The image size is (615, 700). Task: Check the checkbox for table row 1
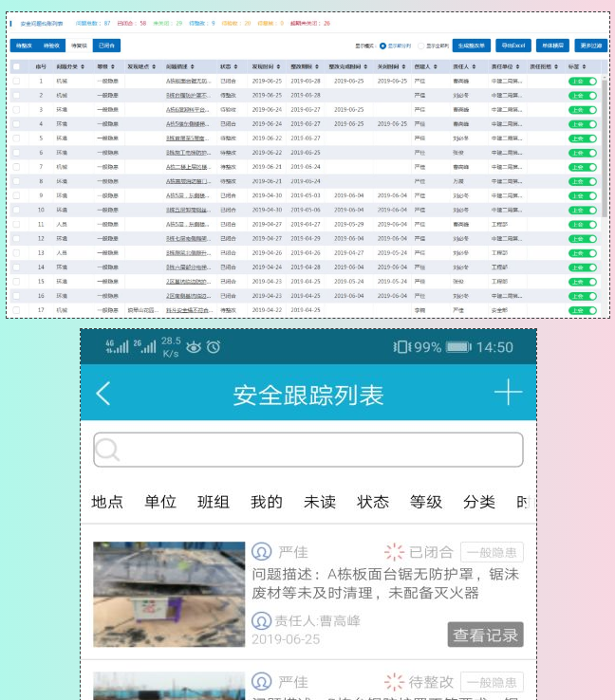16,82
